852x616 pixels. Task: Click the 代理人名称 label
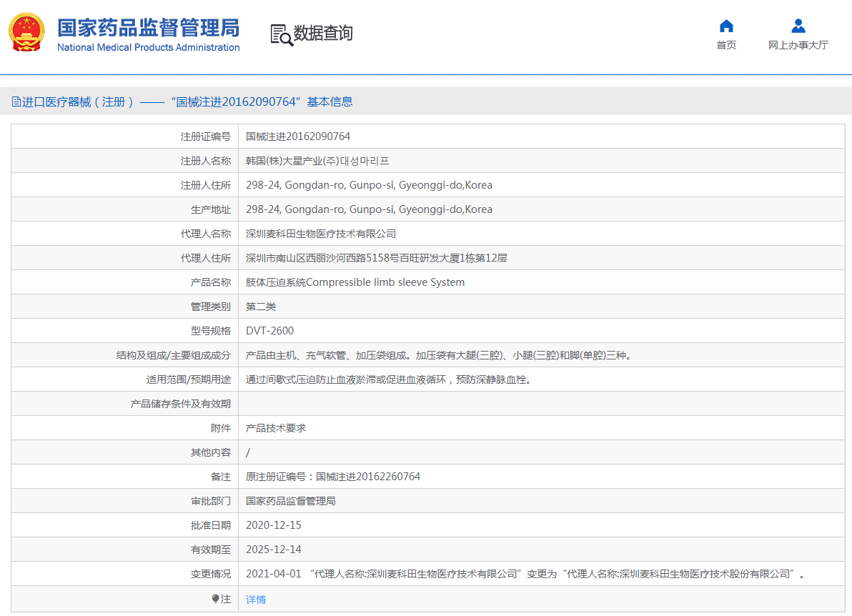click(x=205, y=234)
